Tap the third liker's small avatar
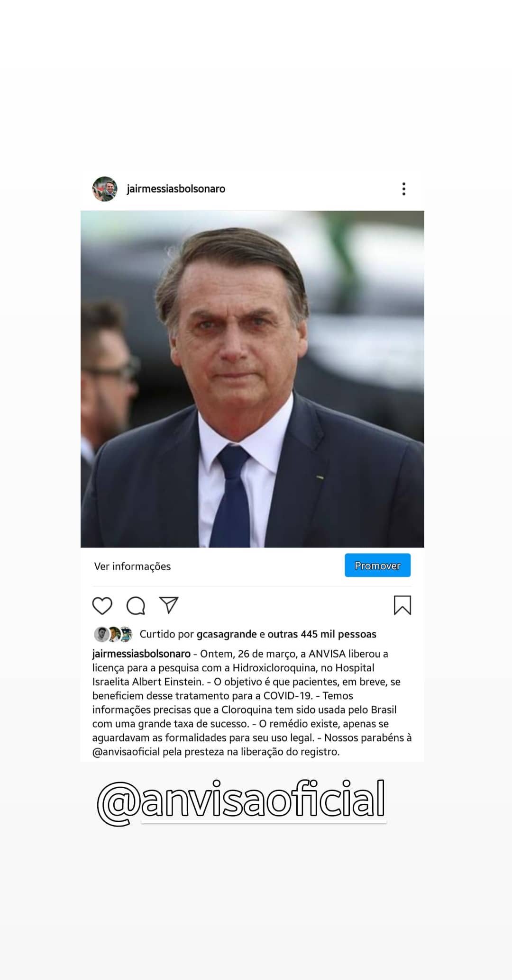Screen dimensions: 512x980 [x=126, y=634]
